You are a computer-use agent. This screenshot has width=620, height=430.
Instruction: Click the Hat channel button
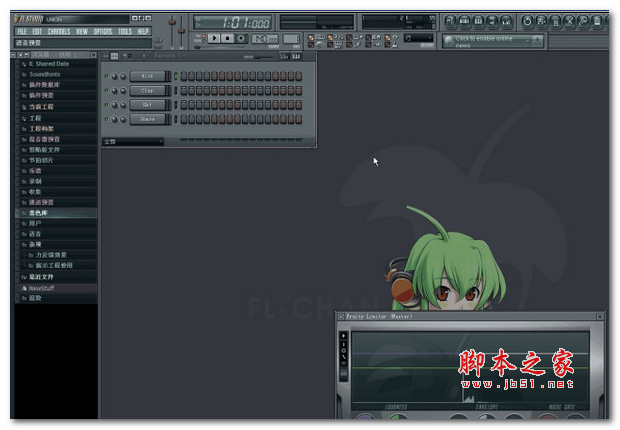coord(147,105)
